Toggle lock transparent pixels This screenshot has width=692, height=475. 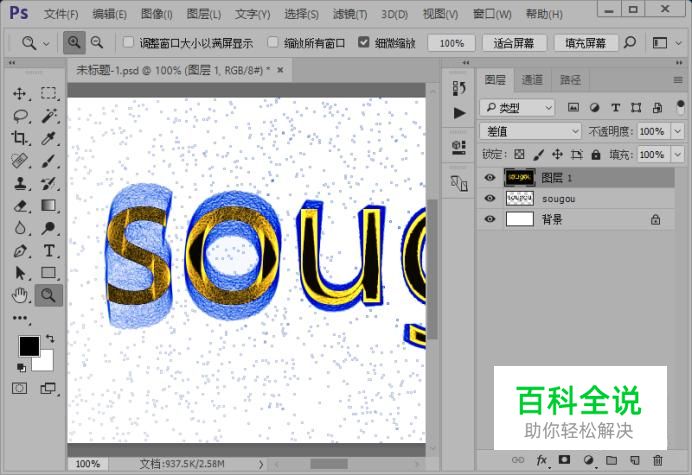click(519, 154)
